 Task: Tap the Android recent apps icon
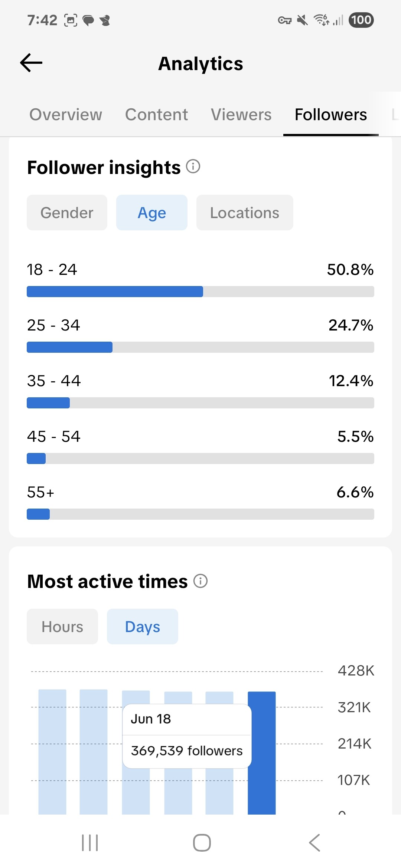click(90, 843)
